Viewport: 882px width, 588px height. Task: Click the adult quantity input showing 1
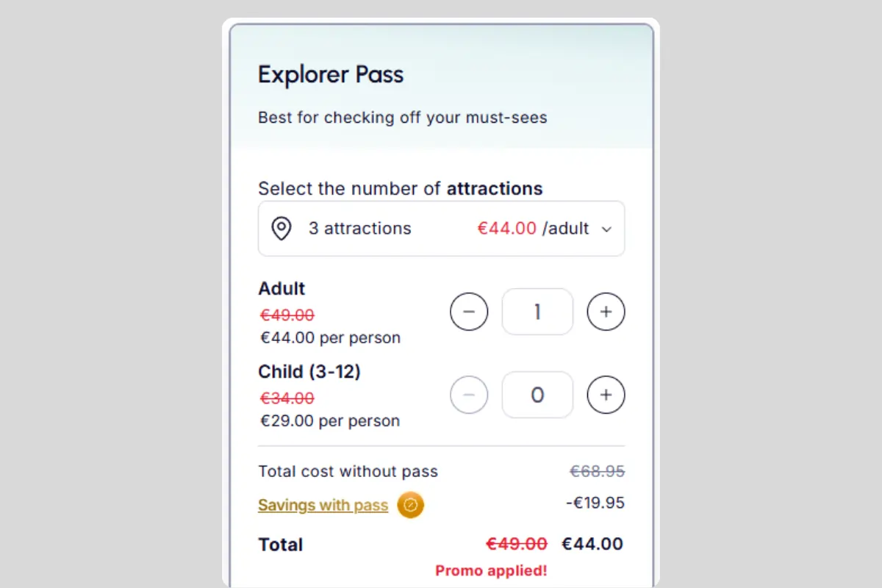(x=537, y=312)
